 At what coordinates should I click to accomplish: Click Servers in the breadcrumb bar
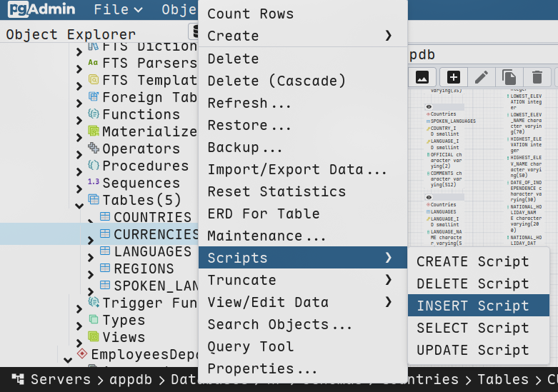[61, 379]
